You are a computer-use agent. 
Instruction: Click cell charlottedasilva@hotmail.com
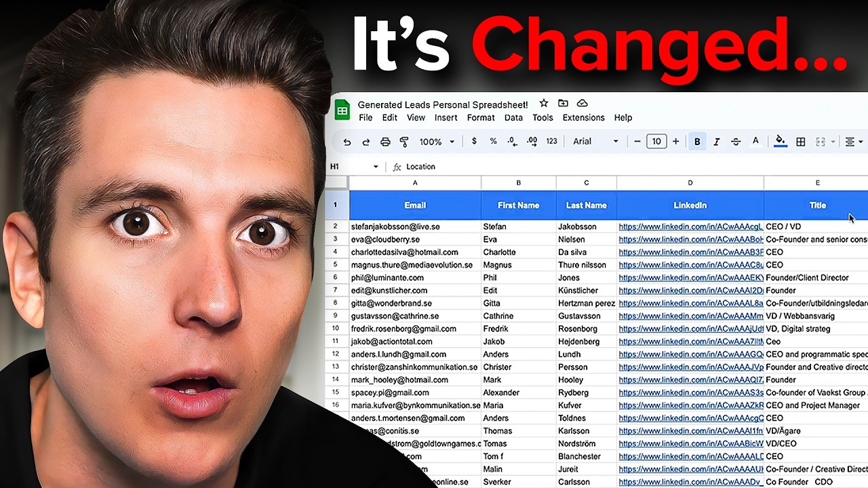[415, 252]
